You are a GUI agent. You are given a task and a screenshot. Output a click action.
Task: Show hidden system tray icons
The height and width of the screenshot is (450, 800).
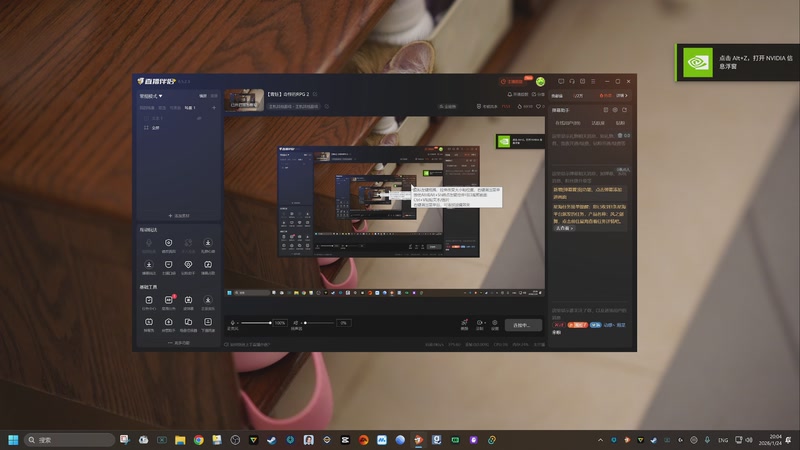coord(600,440)
